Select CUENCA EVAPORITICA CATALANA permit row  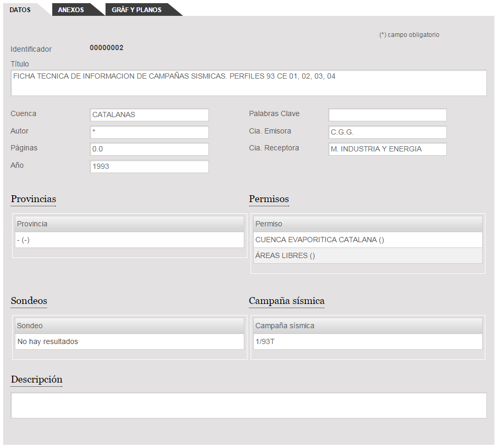[368, 240]
